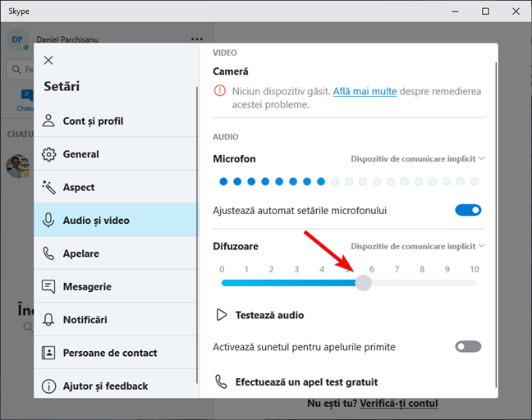Maximize the Skype window
Viewport: 532px width, 420px height.
(x=485, y=11)
